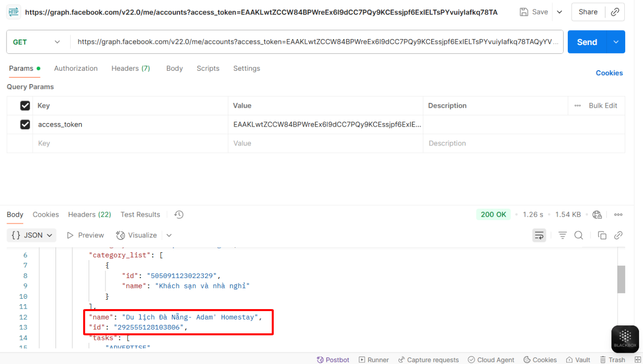The height and width of the screenshot is (364, 643).
Task: Open Cloud Agent in the footer
Action: click(492, 360)
